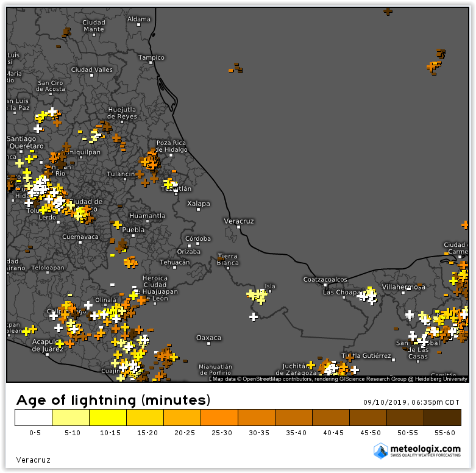Click the orange 25-30 legend swatch
Viewport: 476px width, 473px height.
coord(219,418)
